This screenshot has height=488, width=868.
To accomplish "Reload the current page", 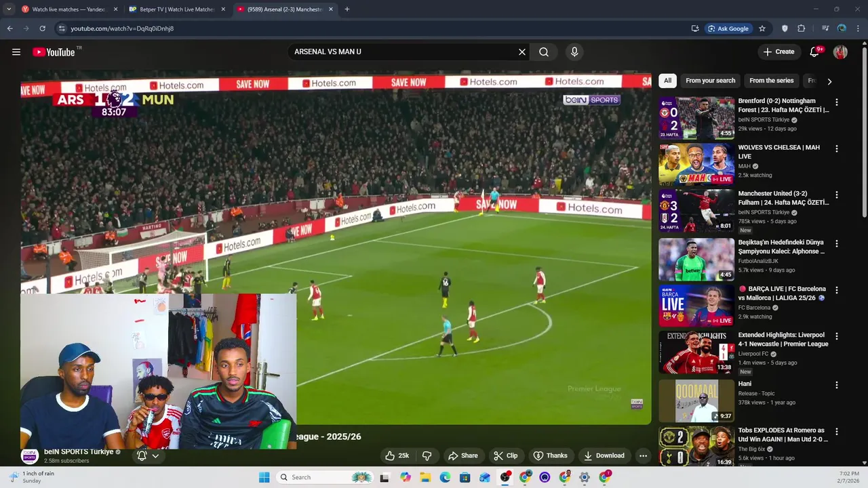I will point(42,28).
